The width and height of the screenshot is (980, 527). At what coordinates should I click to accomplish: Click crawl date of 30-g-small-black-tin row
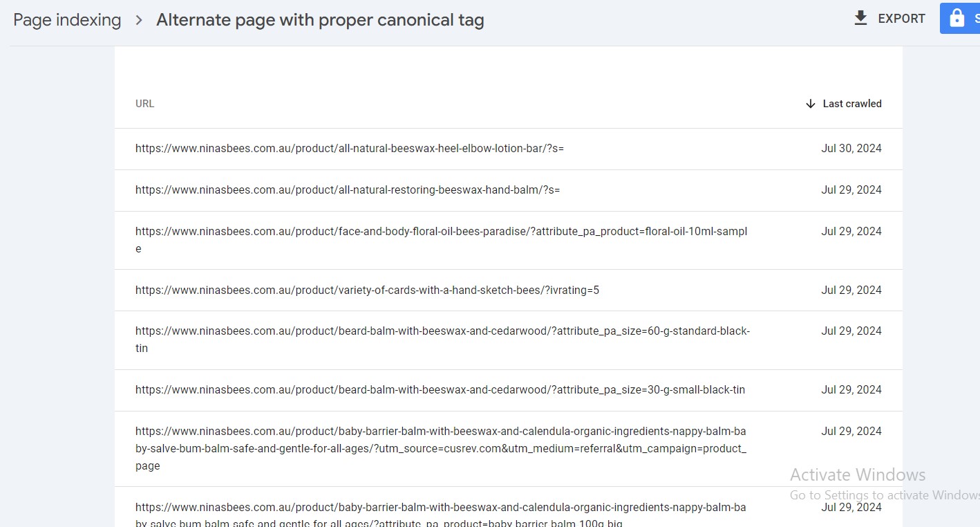(x=851, y=390)
